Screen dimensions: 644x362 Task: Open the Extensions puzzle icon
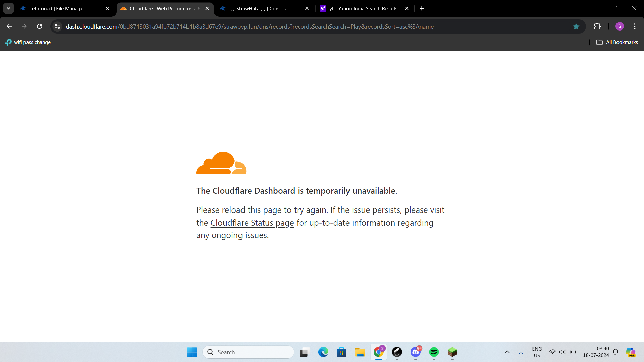pos(597,26)
